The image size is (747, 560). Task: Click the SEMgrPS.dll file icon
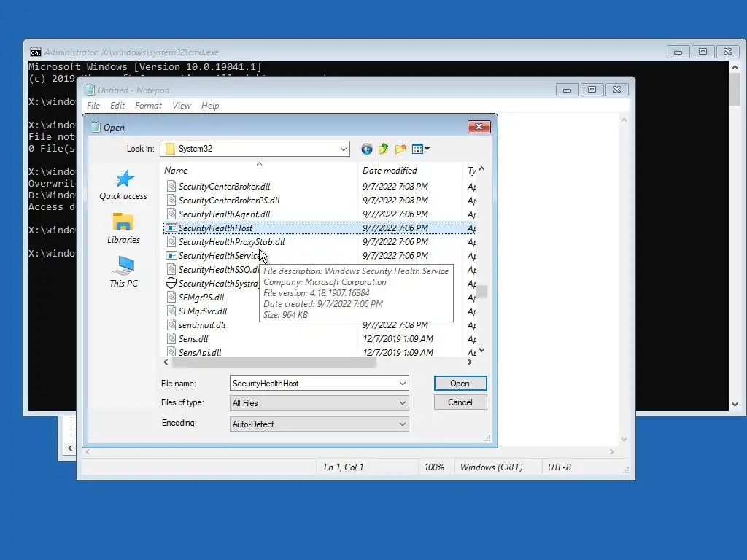point(171,297)
